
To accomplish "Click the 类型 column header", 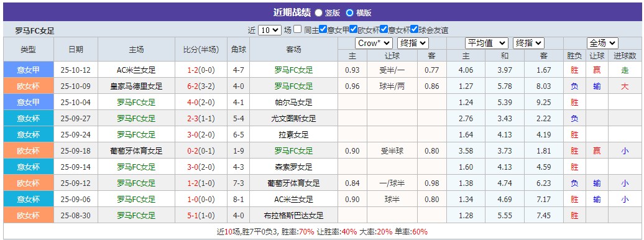I will tap(29, 49).
